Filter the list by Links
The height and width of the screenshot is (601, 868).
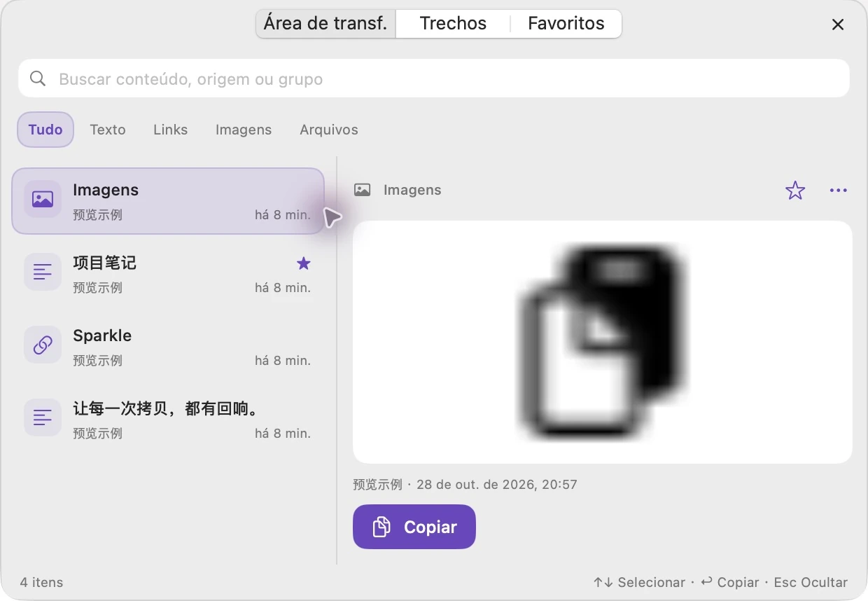coord(171,130)
